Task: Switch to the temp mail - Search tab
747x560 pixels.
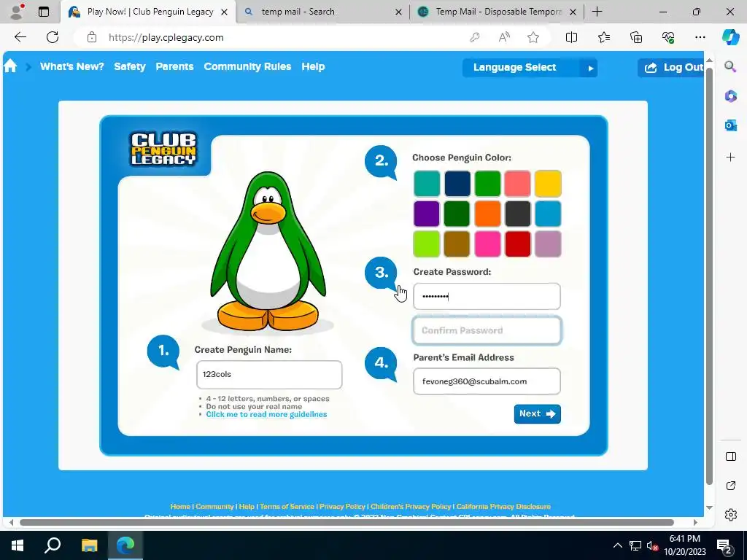Action: click(322, 12)
